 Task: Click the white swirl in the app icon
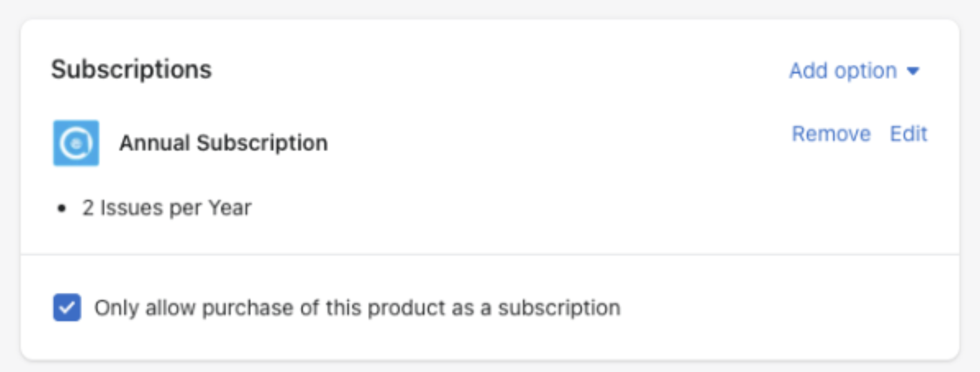click(76, 143)
